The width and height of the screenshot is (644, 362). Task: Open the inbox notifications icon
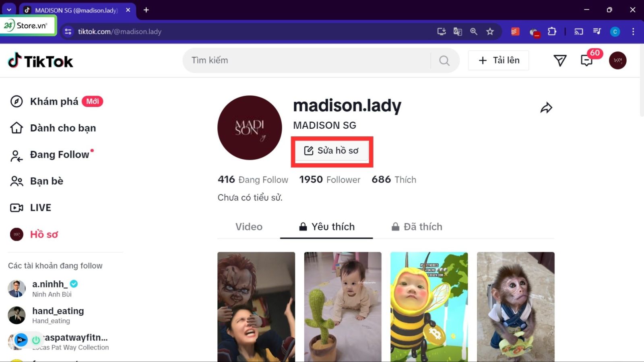point(587,60)
